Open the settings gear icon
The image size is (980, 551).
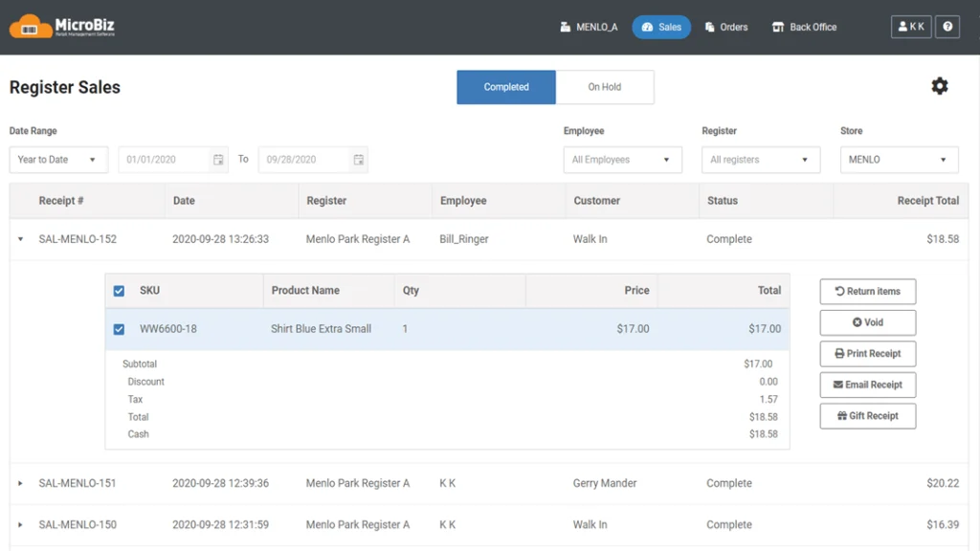(x=940, y=86)
